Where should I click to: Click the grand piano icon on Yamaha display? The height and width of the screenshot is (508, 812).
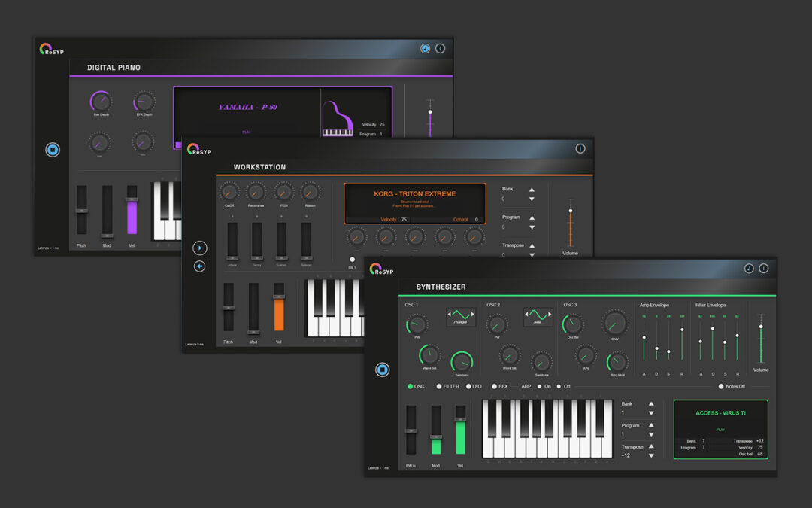point(337,119)
